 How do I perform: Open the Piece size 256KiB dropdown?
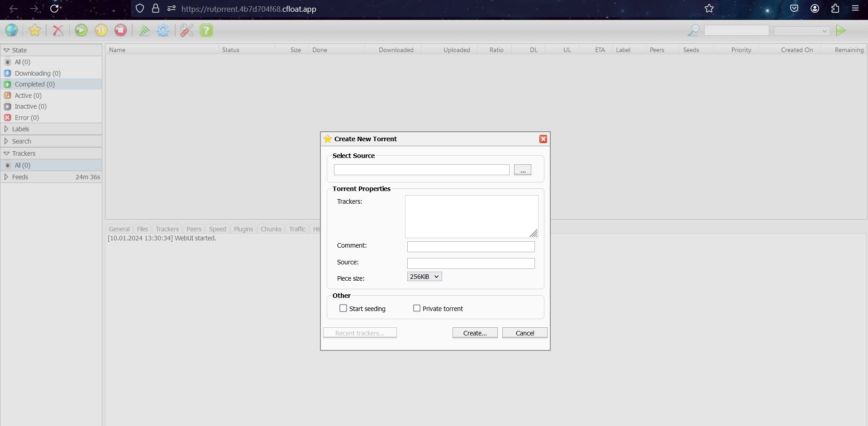tap(424, 277)
